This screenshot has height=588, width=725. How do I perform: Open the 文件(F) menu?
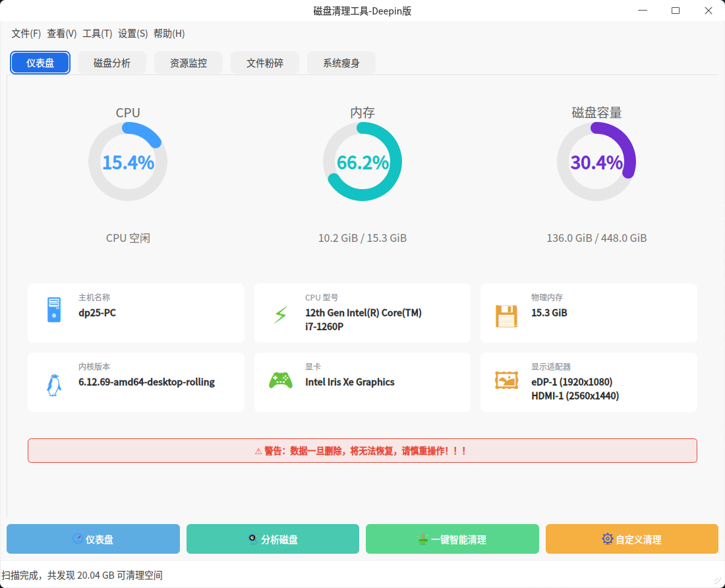tap(26, 34)
